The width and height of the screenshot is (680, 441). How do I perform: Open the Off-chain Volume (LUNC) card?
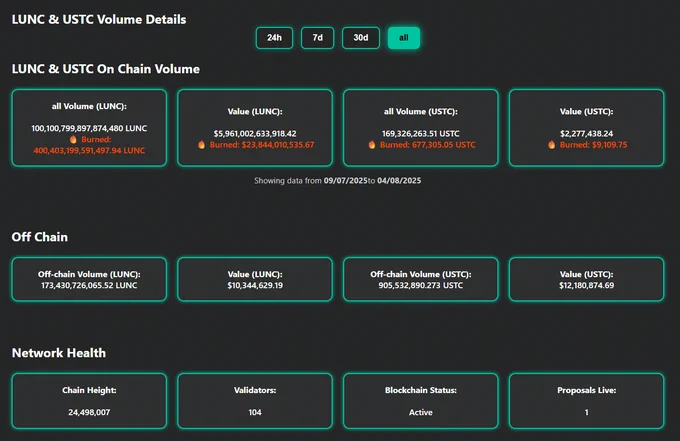[89, 279]
